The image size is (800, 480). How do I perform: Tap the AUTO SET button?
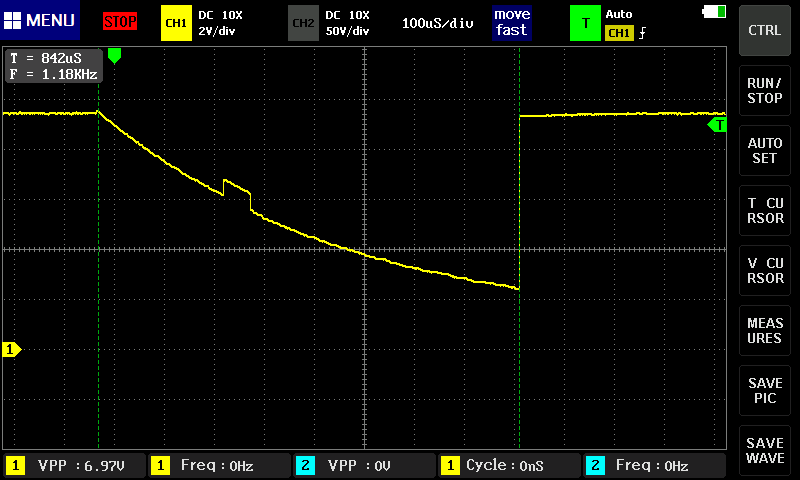(764, 150)
